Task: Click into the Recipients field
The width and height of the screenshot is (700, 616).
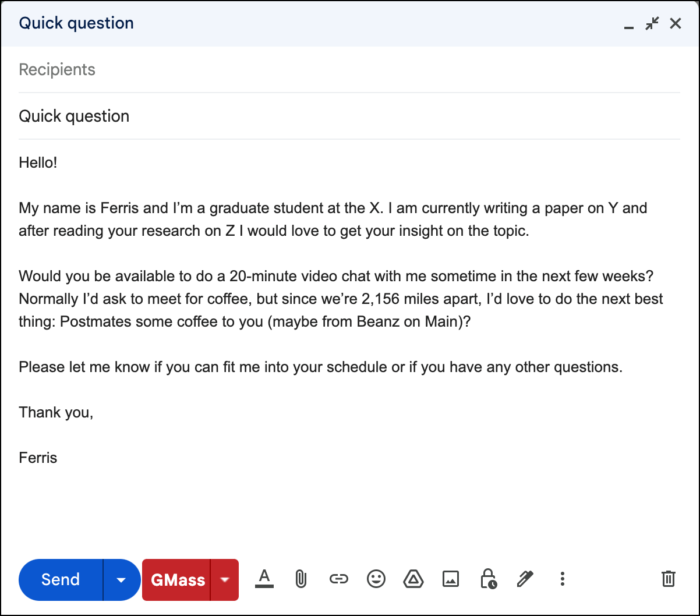Action: (x=349, y=70)
